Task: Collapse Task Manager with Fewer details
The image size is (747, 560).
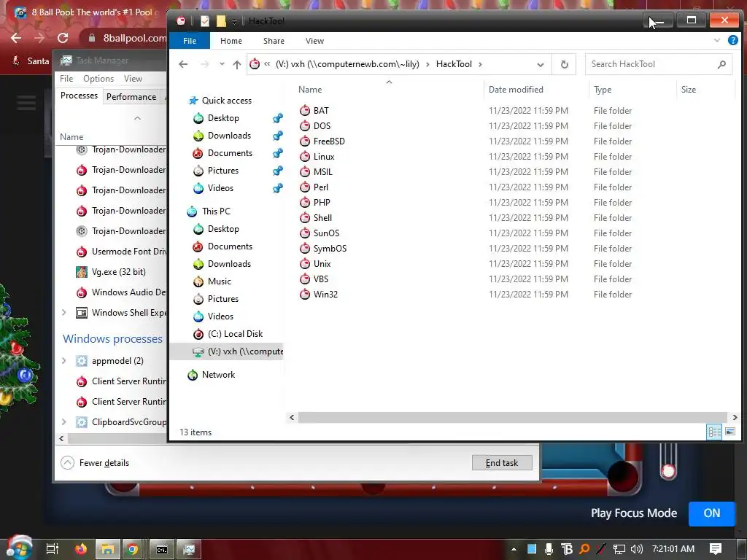Action: pos(95,463)
